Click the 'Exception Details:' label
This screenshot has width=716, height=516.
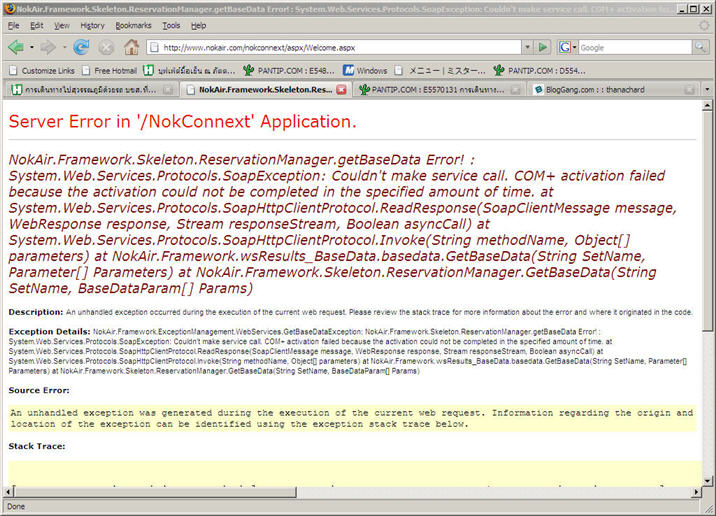click(x=49, y=332)
